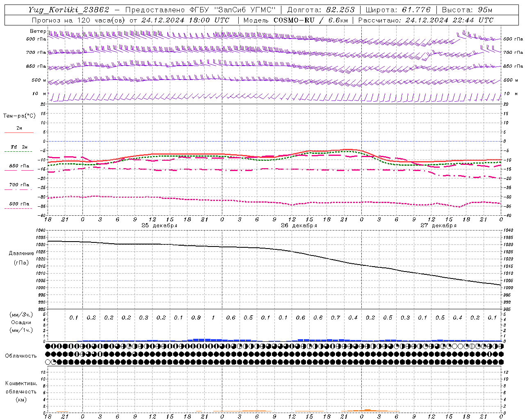Click the elevation text Высота: 95м
Screen dimensions: 525x420
[x=467, y=10]
